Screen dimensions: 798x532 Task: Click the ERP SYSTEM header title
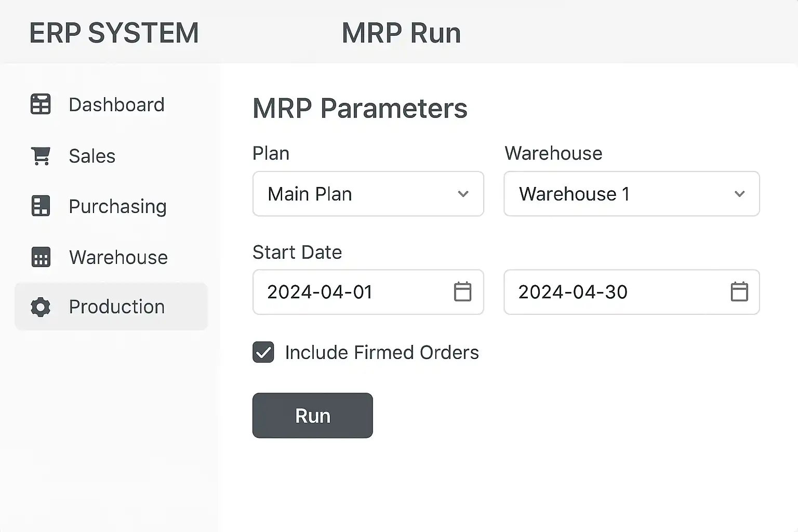coord(114,33)
